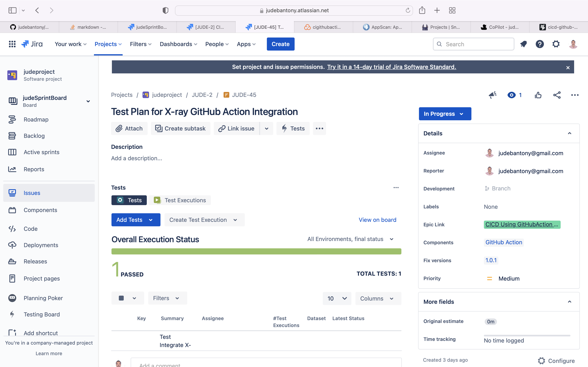Viewport: 588px width, 367px height.
Task: Click the blue Create button
Action: [x=280, y=44]
